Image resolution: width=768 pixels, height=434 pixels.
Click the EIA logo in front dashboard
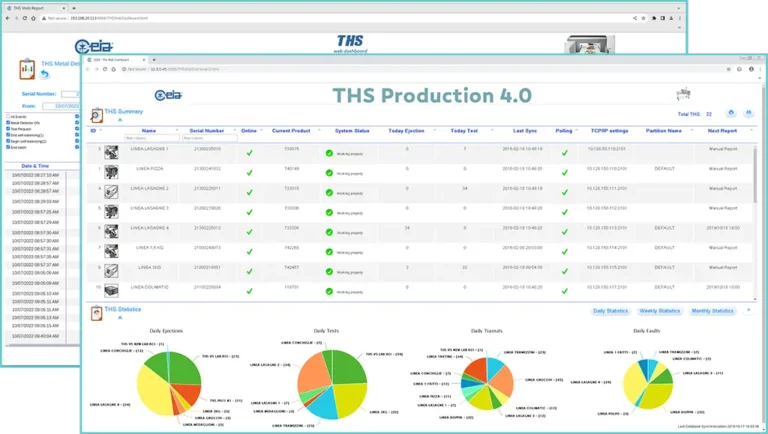tap(168, 95)
